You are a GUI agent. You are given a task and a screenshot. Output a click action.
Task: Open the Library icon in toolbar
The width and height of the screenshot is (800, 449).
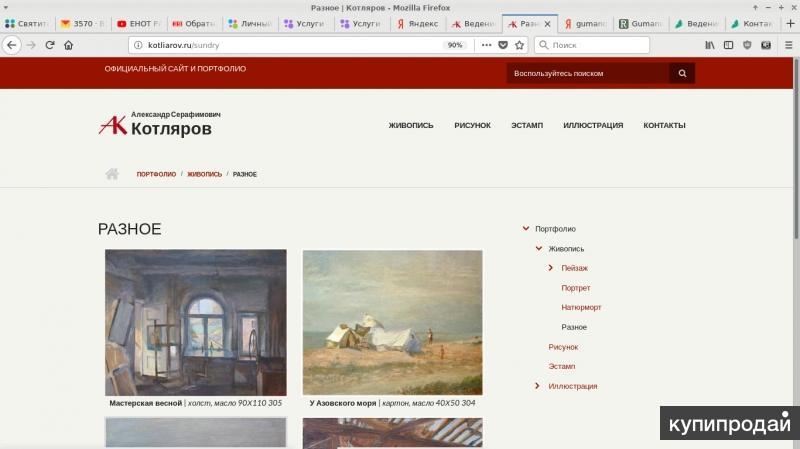710,45
